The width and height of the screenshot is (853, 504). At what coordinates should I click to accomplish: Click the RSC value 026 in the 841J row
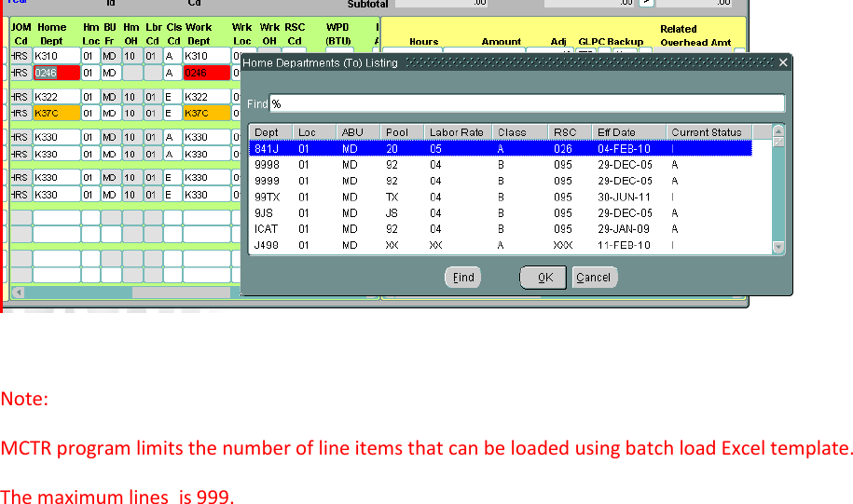click(x=562, y=148)
